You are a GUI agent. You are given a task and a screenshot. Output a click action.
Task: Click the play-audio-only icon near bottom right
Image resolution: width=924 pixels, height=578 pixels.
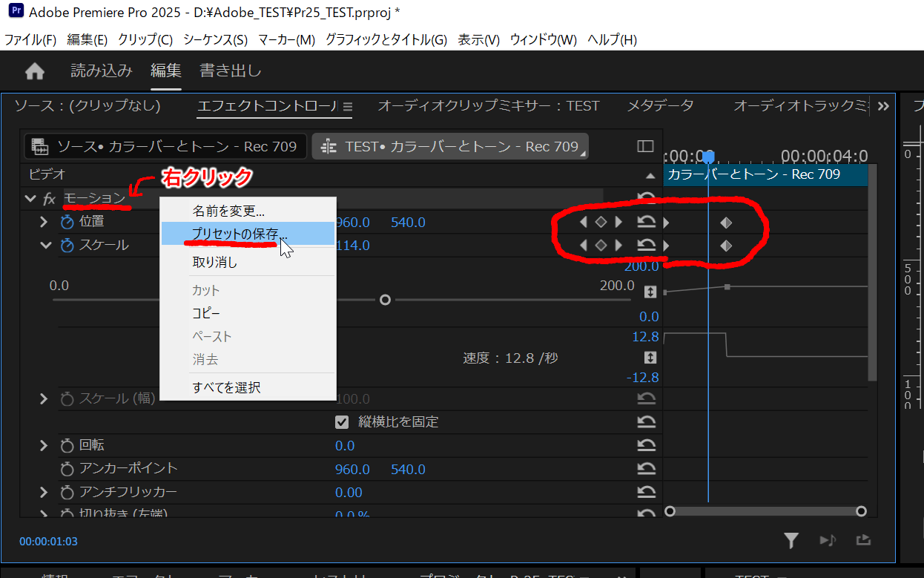(827, 541)
